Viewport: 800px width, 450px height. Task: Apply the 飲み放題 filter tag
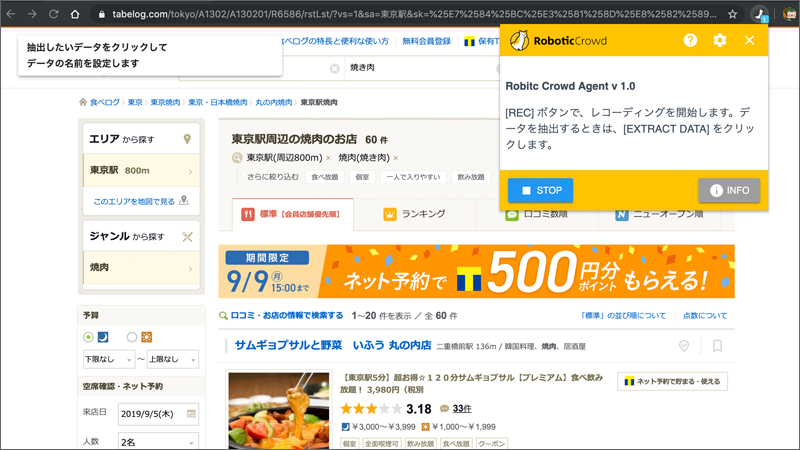click(x=471, y=177)
